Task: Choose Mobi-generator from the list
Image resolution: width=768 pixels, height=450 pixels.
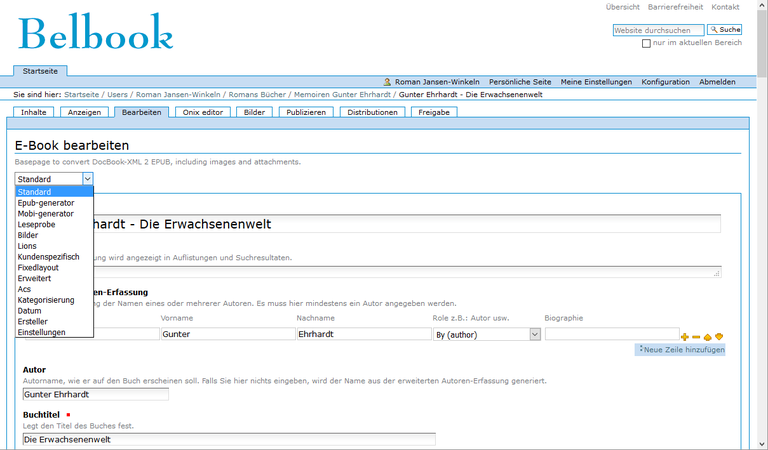Action: [54, 213]
